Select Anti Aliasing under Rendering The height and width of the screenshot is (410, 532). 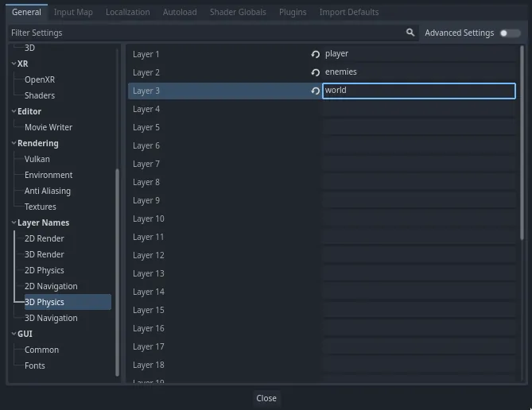tap(48, 191)
